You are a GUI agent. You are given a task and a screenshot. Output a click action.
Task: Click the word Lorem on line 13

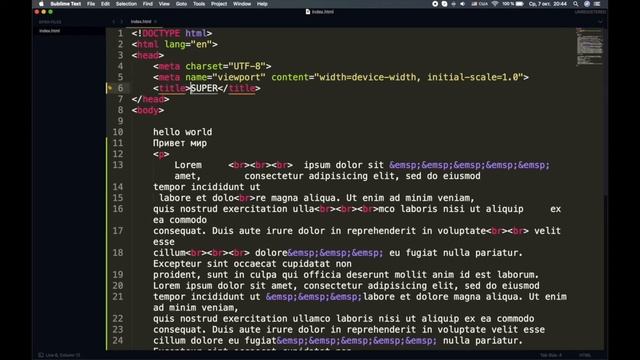click(x=188, y=165)
